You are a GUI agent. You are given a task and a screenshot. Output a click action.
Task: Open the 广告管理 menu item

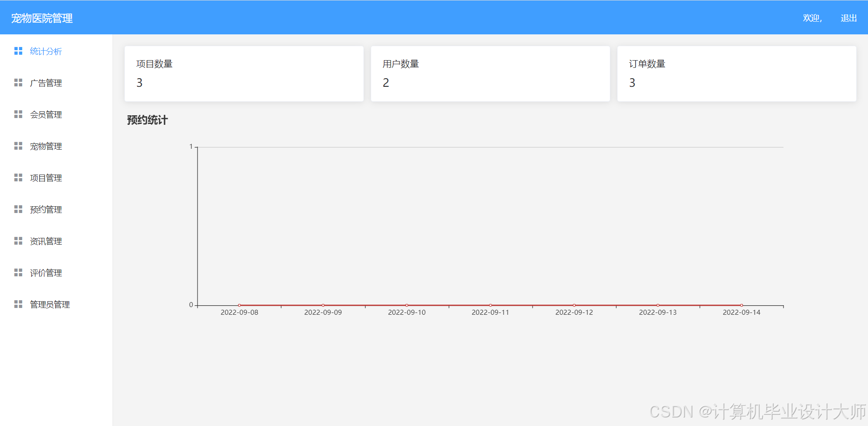56,83
